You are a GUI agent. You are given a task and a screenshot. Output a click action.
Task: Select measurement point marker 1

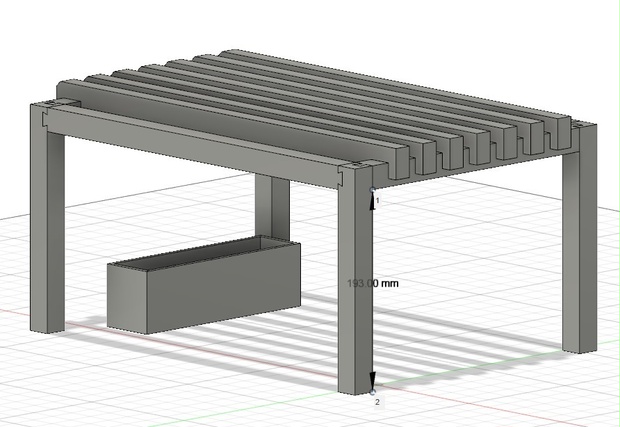click(x=372, y=190)
